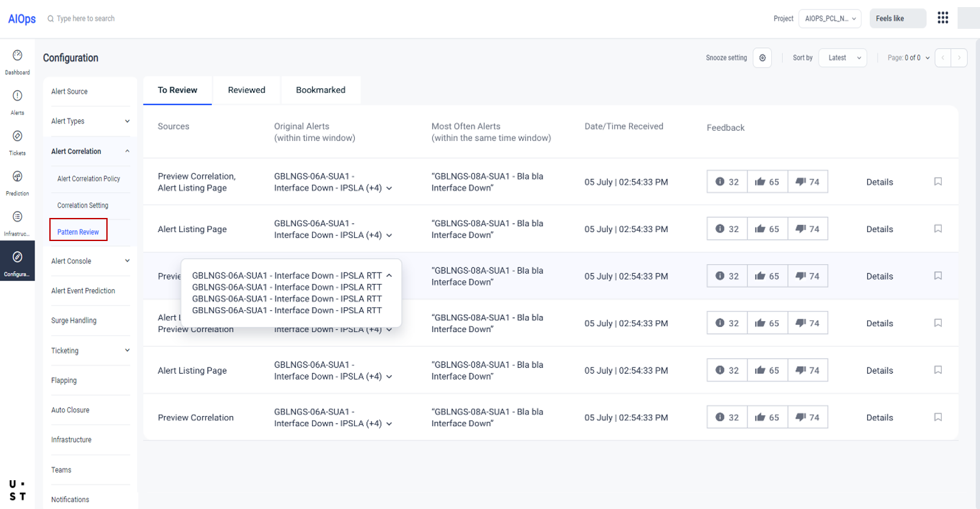Click the Snooze setting gear icon

pos(762,58)
